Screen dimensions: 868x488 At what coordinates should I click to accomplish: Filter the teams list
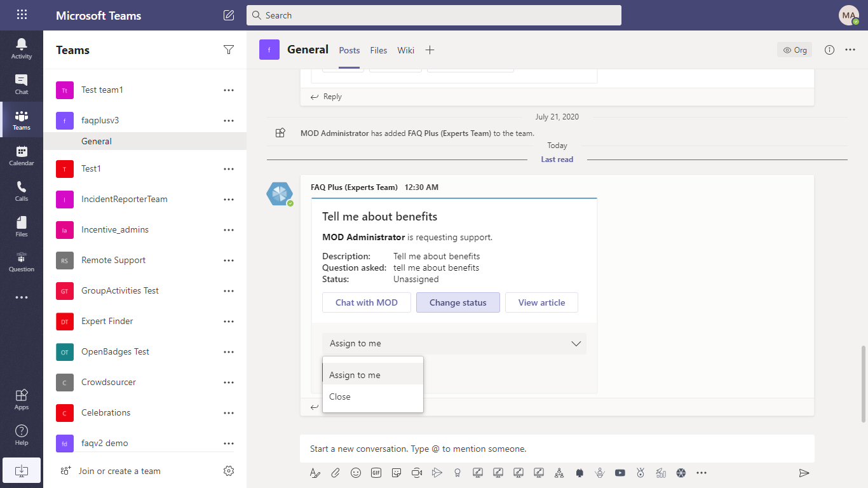pos(229,50)
